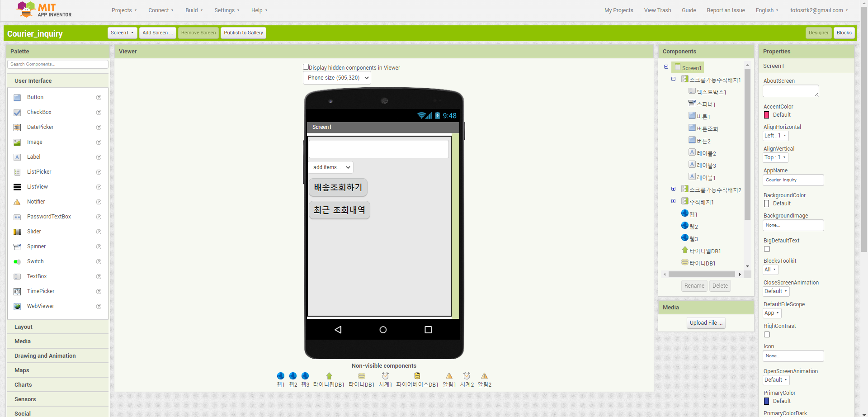The width and height of the screenshot is (868, 417).
Task: Expand the 수직배치1 tree node
Action: click(673, 201)
